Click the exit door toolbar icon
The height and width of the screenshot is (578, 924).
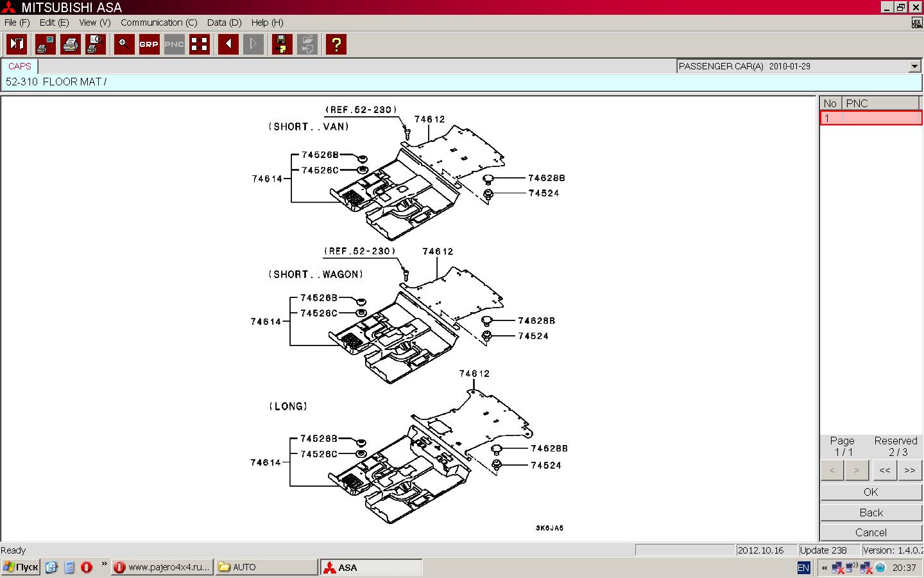click(17, 44)
